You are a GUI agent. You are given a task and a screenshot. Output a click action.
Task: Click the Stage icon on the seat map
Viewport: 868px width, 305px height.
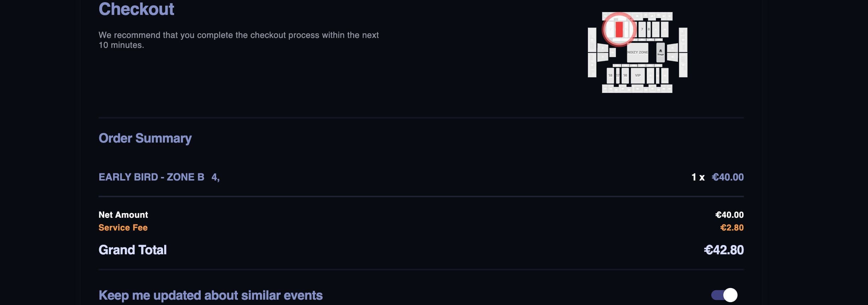660,52
